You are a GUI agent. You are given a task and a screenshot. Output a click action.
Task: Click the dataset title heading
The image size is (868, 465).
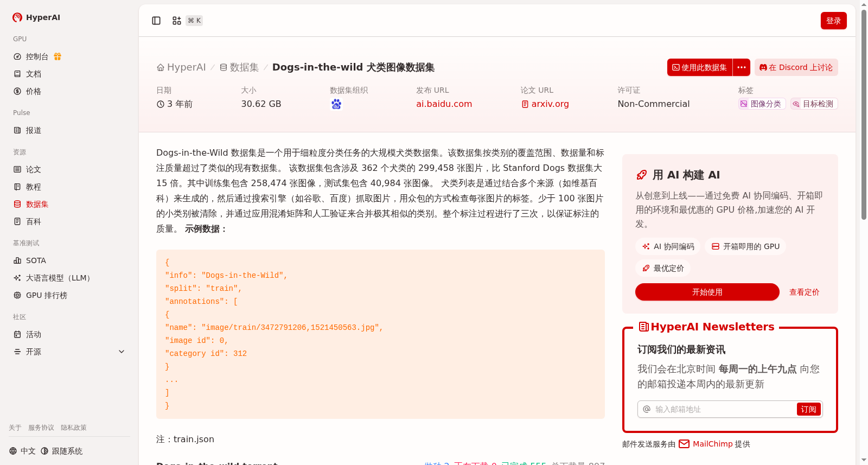point(353,67)
